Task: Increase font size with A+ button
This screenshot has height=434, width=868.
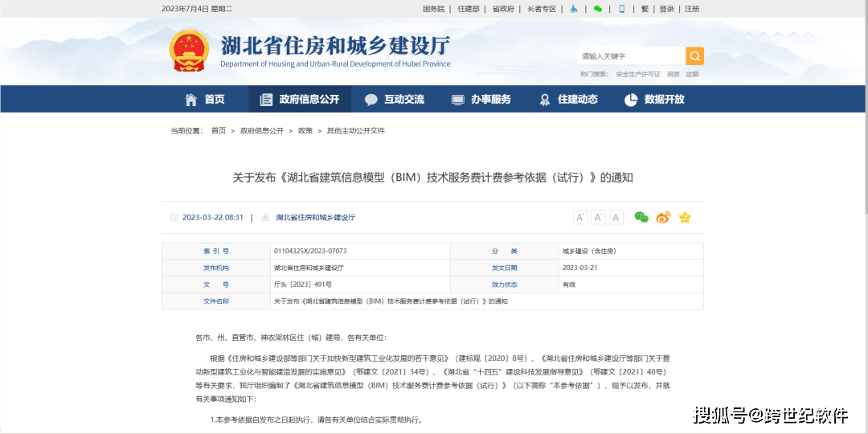Action: 580,218
